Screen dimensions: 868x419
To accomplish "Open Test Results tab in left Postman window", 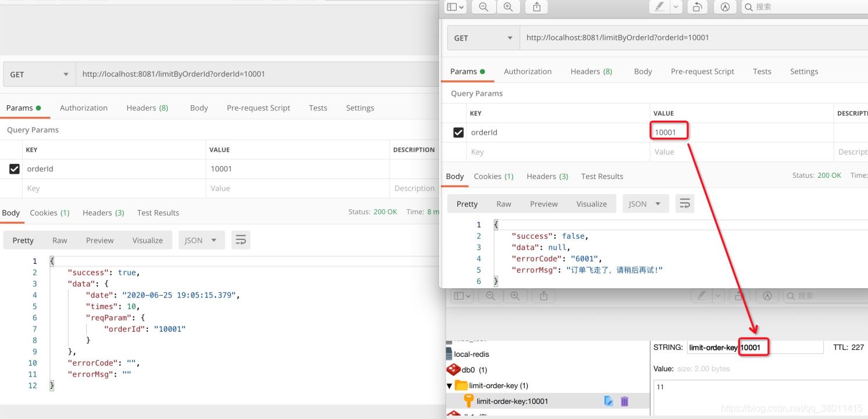I will (158, 212).
